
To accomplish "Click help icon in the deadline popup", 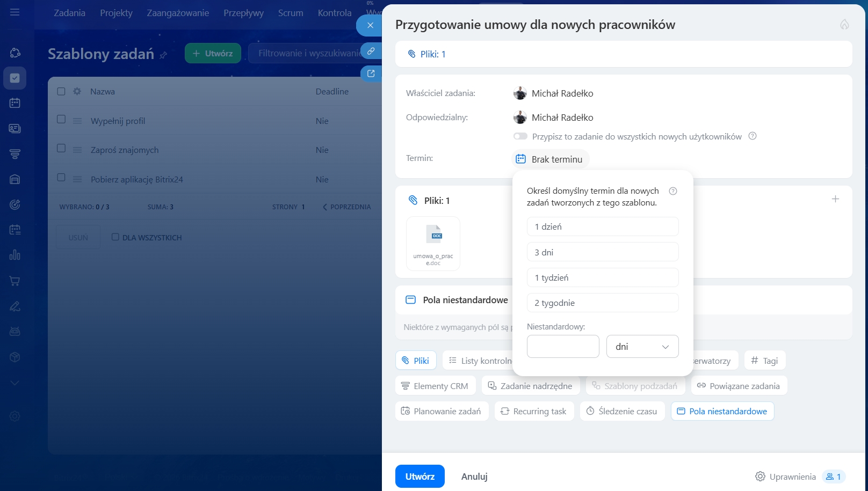I will tap(673, 191).
